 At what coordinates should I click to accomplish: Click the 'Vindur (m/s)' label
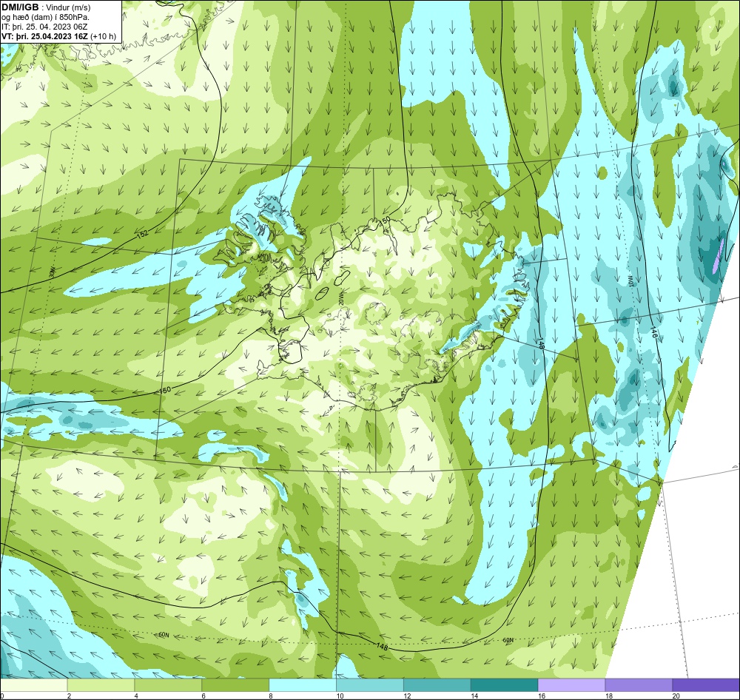pos(68,7)
